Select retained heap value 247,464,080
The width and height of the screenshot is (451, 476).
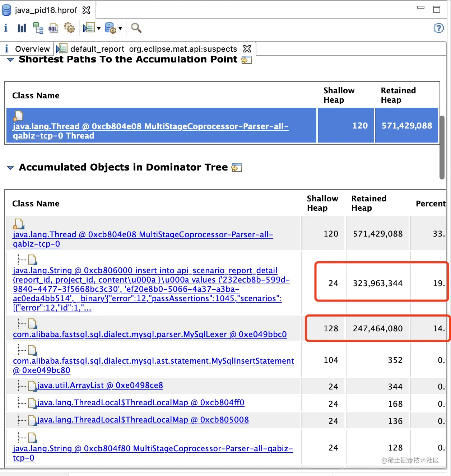[378, 328]
